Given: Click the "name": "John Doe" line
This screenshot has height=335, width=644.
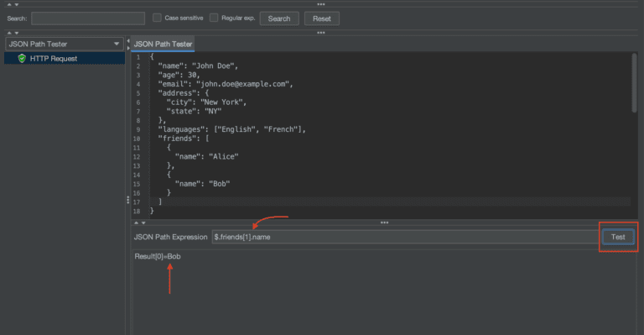Looking at the screenshot, I should (198, 65).
